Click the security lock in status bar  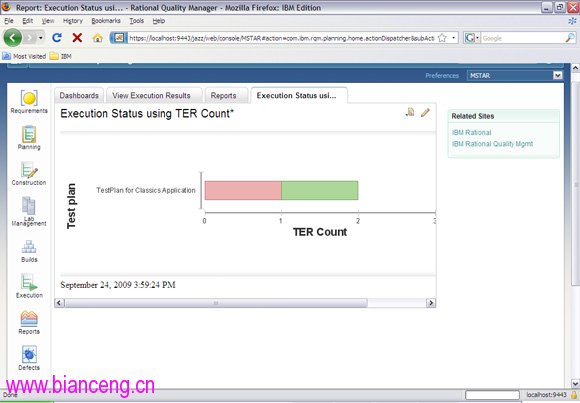574,396
